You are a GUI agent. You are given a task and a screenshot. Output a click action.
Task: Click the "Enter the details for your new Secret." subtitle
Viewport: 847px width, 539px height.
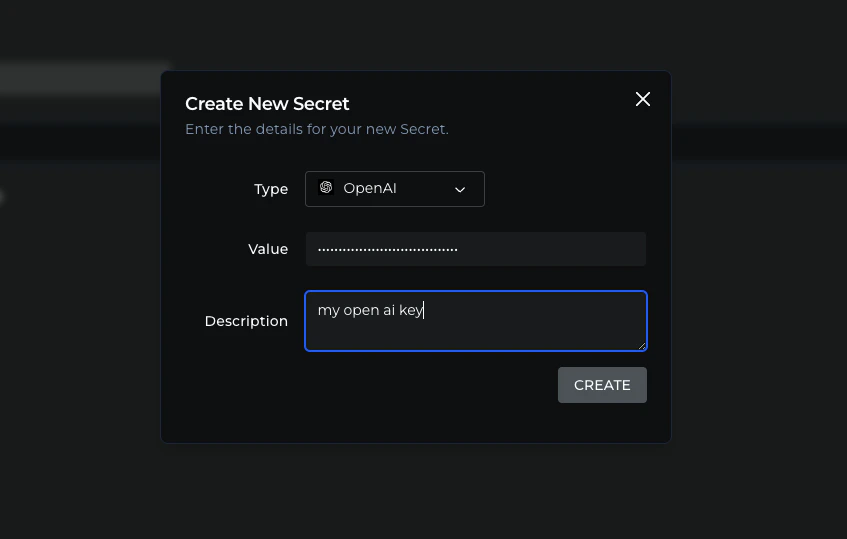[x=317, y=129]
